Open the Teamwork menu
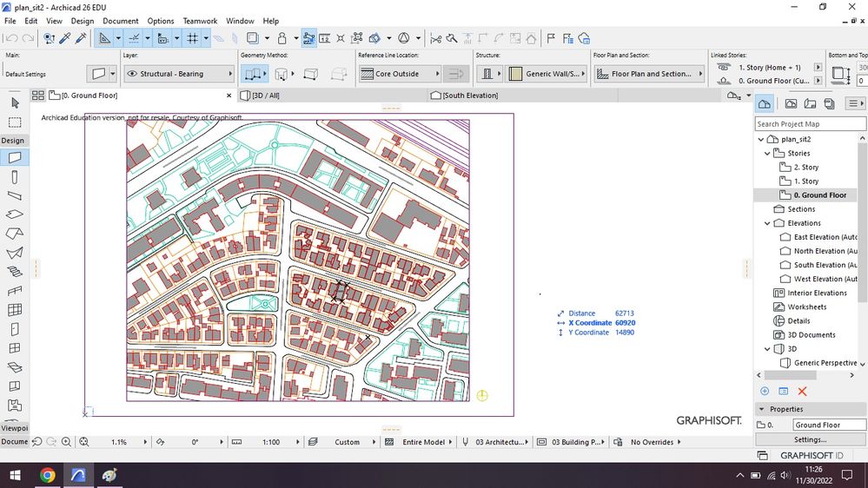Viewport: 868px width, 488px height. 200,21
